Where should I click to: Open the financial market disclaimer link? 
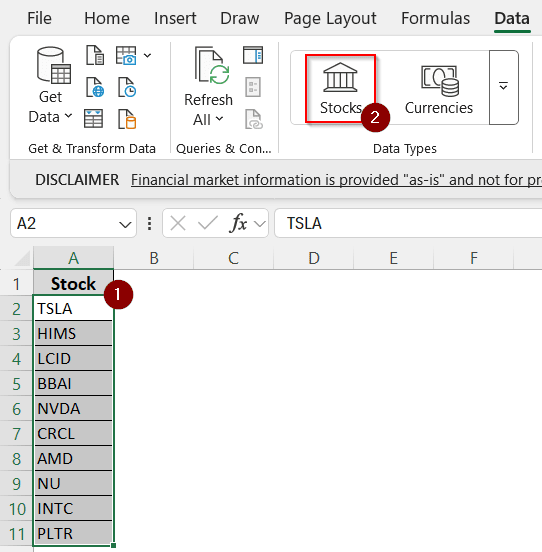336,180
